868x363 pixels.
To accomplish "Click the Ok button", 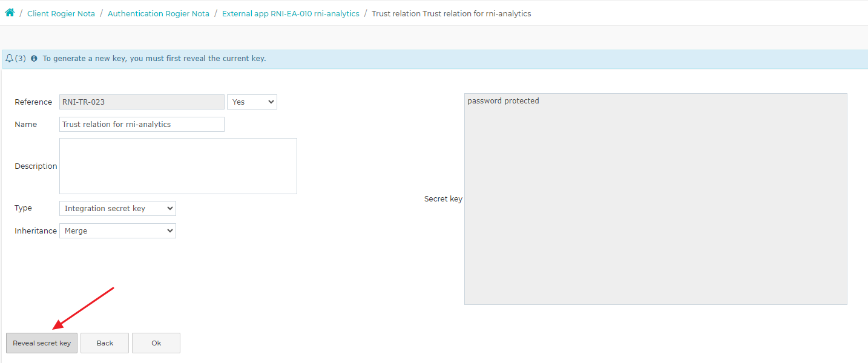I will 156,343.
